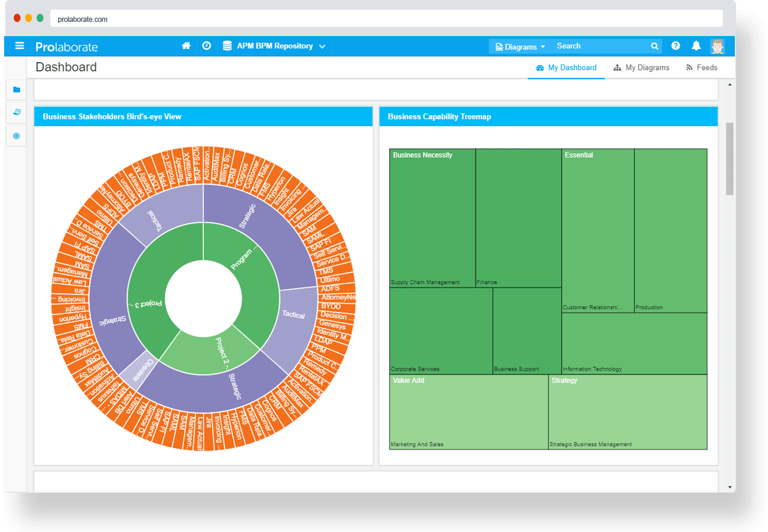
Task: Click the Information Technology treemap cell
Action: [634, 343]
